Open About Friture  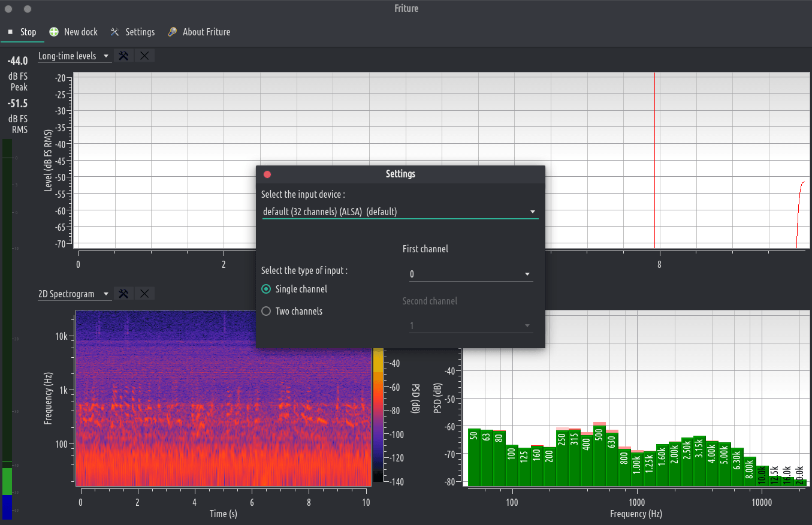(x=199, y=32)
